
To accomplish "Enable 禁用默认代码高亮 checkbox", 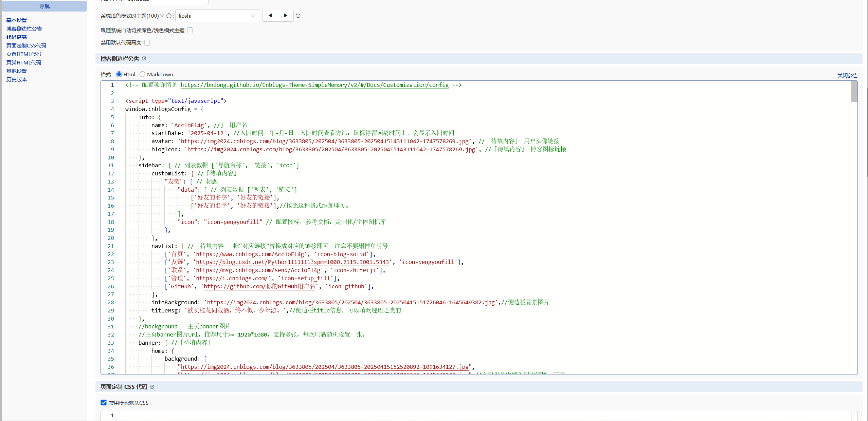I will tap(147, 43).
